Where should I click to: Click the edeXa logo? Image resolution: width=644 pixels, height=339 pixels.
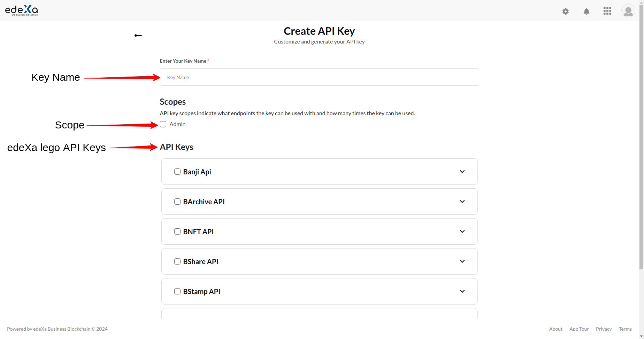(22, 10)
